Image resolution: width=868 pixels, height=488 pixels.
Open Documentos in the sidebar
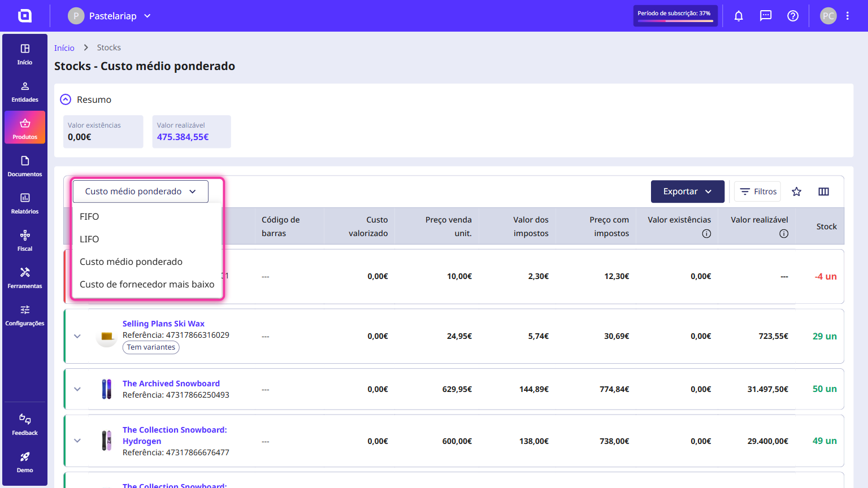coord(25,167)
